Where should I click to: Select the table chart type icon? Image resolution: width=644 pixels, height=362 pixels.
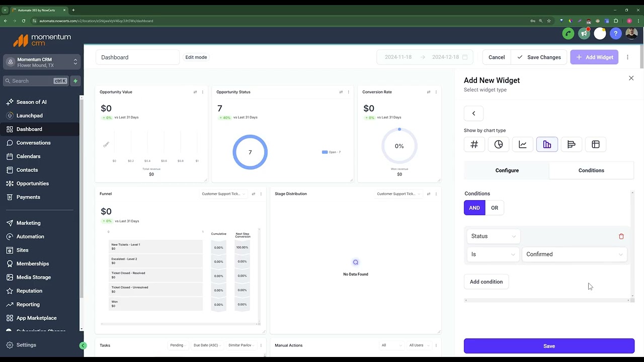click(596, 144)
